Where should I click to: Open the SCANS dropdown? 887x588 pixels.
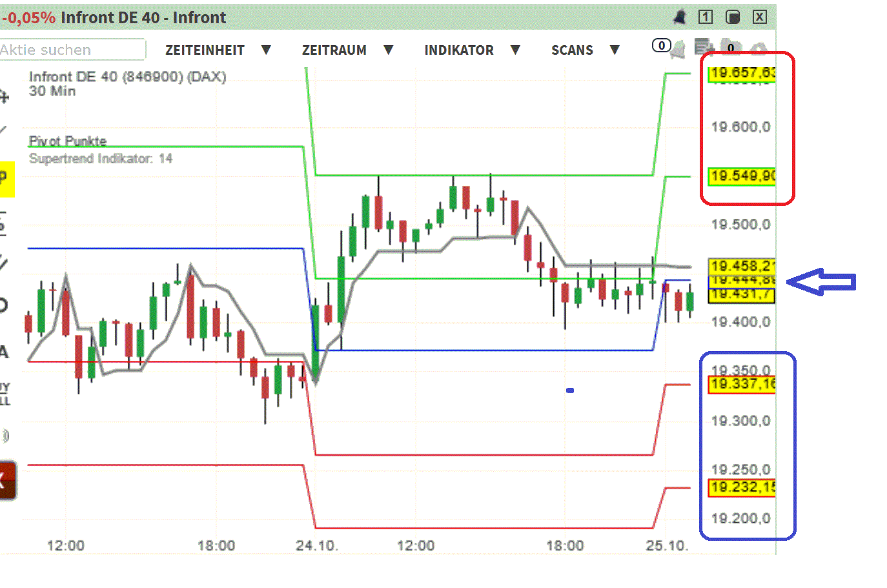[x=586, y=50]
